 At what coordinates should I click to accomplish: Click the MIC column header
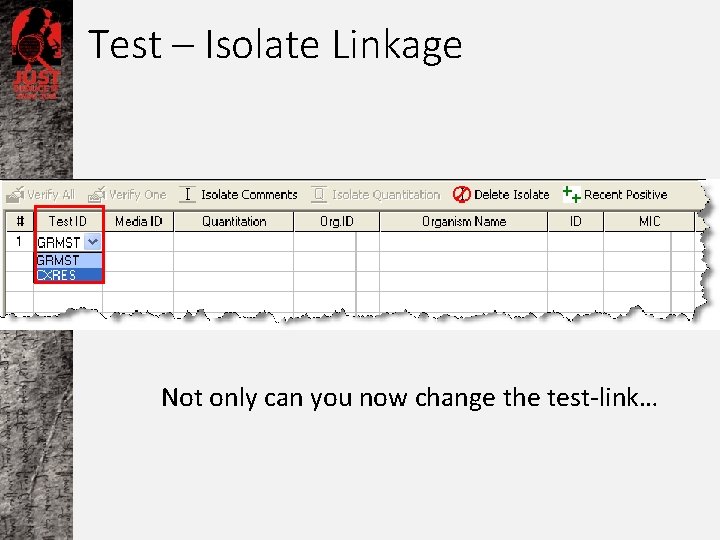coord(649,221)
